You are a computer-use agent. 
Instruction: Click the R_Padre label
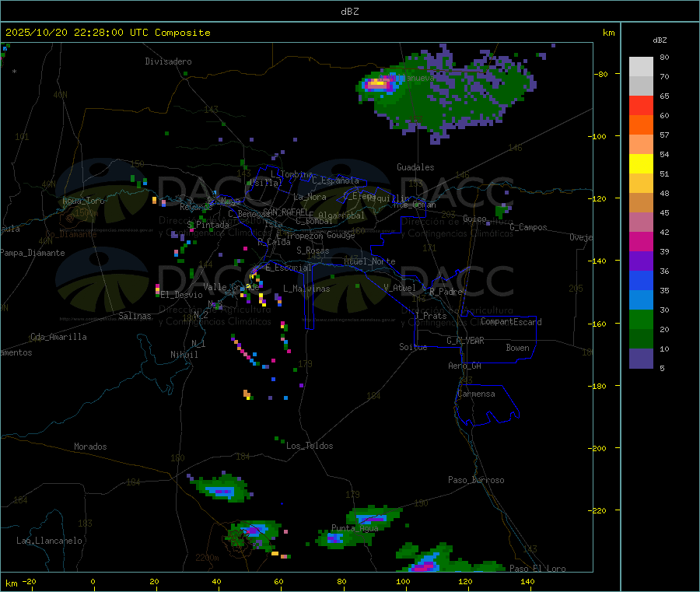pyautogui.click(x=446, y=292)
